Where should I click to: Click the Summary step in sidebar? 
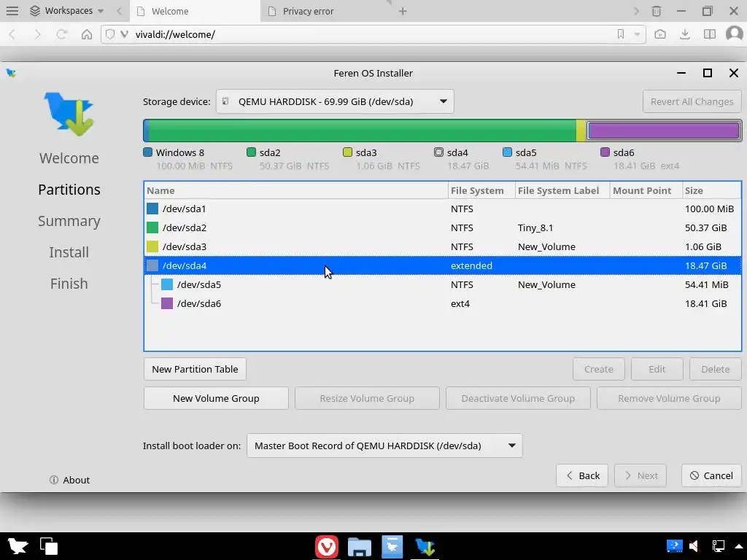coord(69,221)
